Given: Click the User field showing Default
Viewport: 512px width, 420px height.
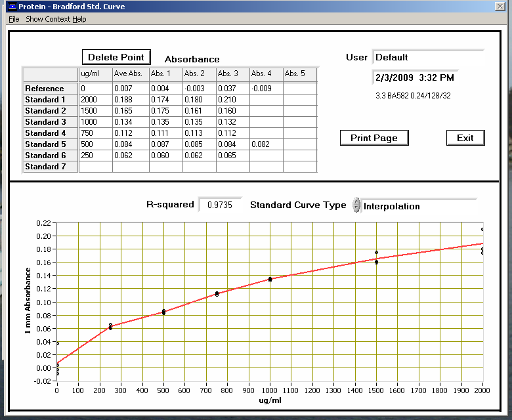Looking at the screenshot, I should (428, 57).
